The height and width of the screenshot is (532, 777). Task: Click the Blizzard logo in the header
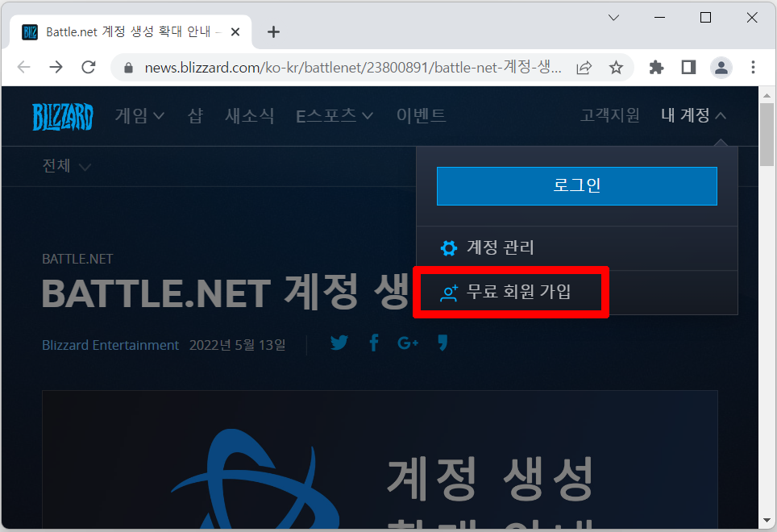pos(62,116)
